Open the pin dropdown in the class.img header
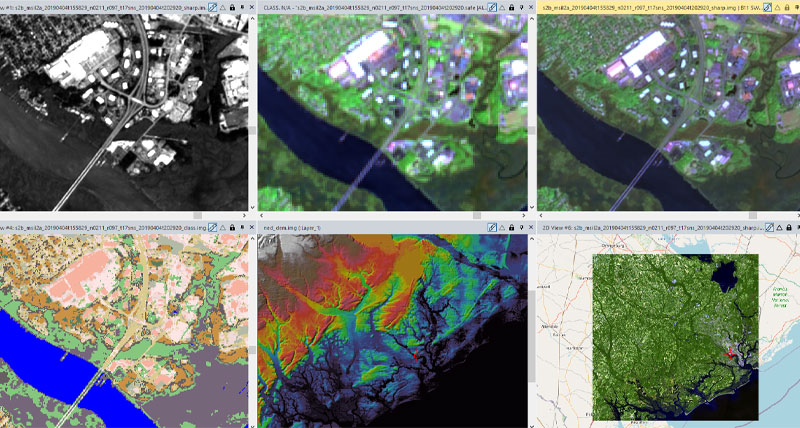This screenshot has height=428, width=800. click(243, 226)
